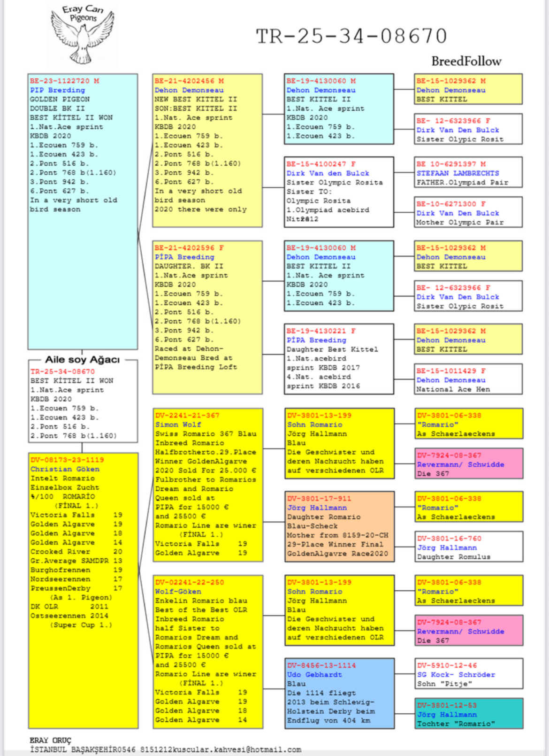Select the Stefaan Lambrechts BE 10-6291397 entry
Image resolution: width=549 pixels, height=756 pixels.
[x=468, y=173]
